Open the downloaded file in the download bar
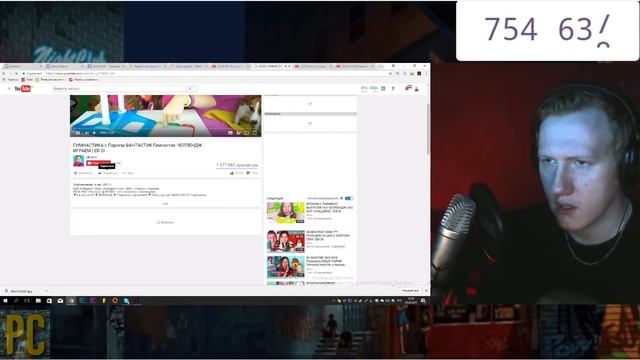 coord(21,291)
